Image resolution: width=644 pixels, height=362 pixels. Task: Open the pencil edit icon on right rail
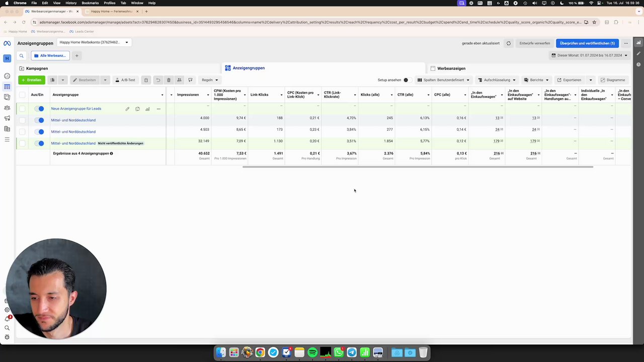pyautogui.click(x=638, y=53)
